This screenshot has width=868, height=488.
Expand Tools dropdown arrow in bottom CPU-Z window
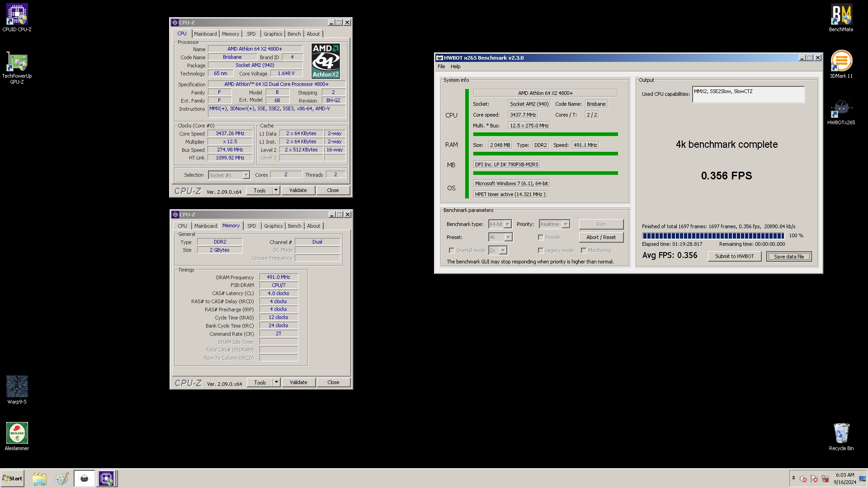276,383
